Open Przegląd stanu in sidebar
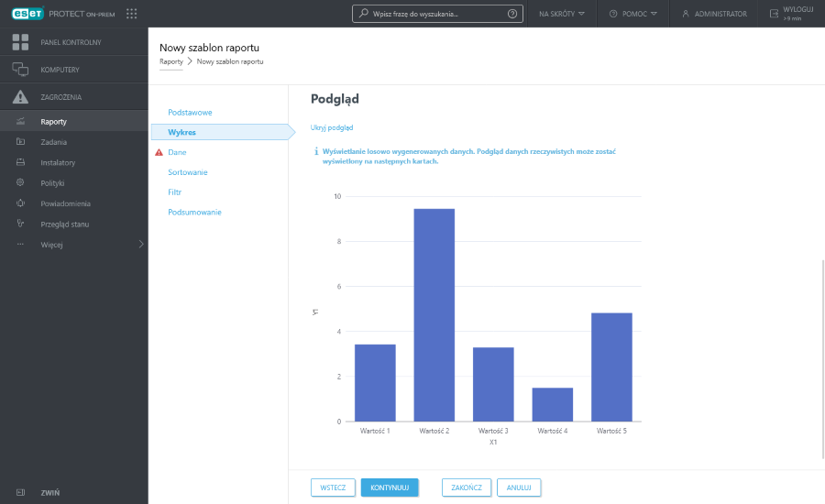 tap(63, 224)
